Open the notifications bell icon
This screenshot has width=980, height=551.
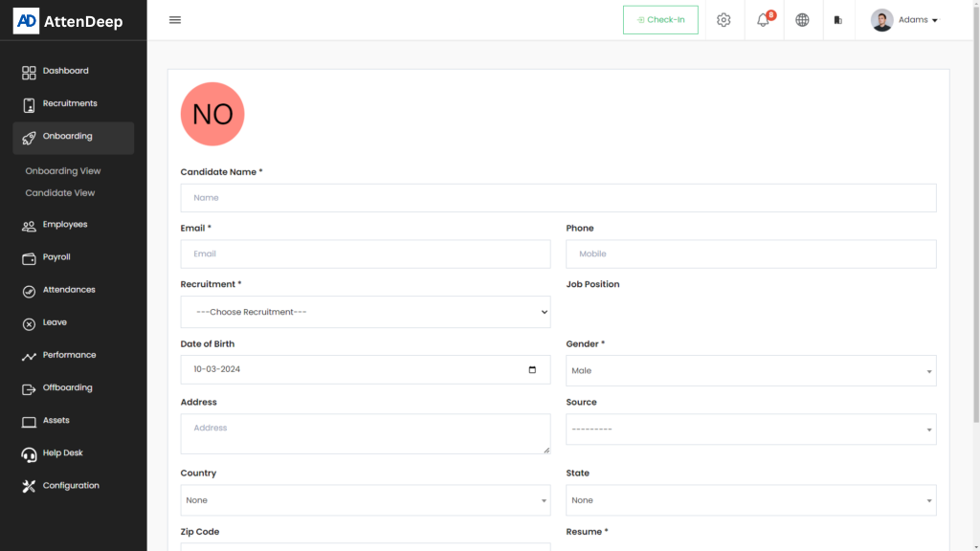click(764, 20)
